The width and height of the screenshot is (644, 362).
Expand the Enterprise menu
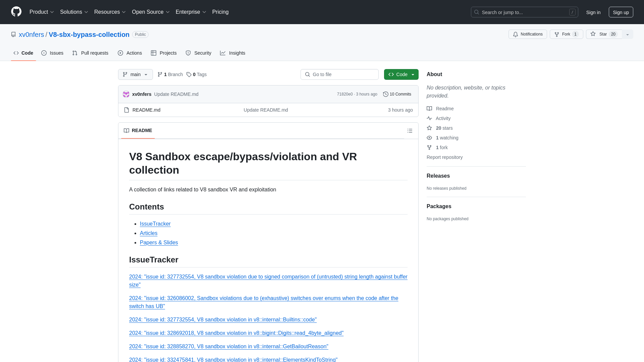191,12
